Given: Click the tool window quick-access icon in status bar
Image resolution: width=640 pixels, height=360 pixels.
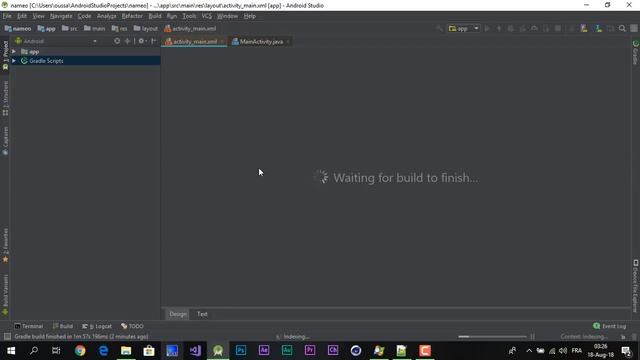Looking at the screenshot, I should pyautogui.click(x=7, y=337).
